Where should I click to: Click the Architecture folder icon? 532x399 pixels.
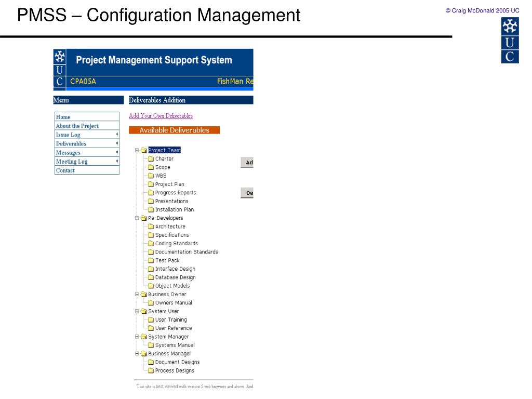coord(151,227)
